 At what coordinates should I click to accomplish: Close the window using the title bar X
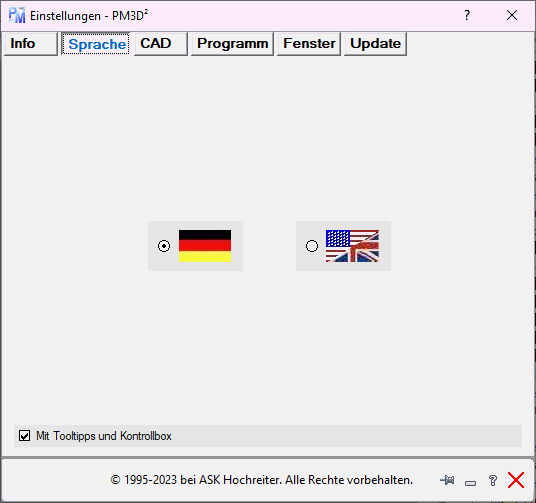click(512, 15)
